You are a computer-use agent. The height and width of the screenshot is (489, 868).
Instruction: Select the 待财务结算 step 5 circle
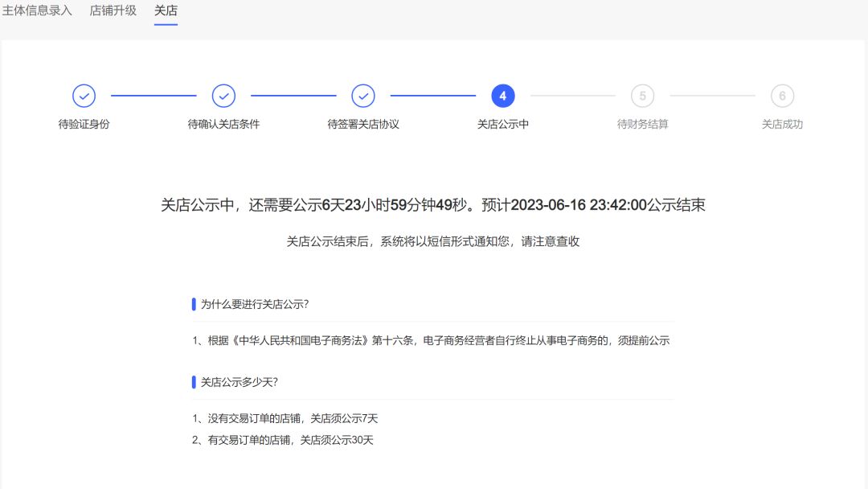pos(642,95)
